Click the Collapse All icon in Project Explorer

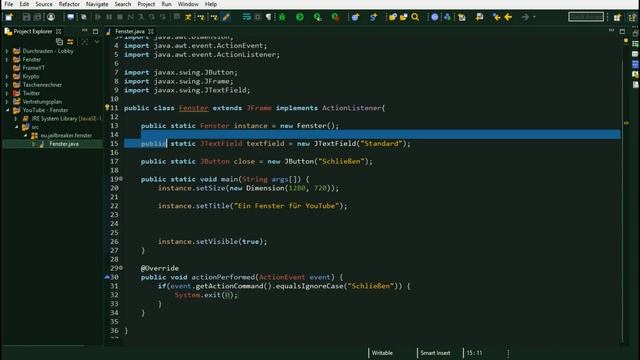60,42
